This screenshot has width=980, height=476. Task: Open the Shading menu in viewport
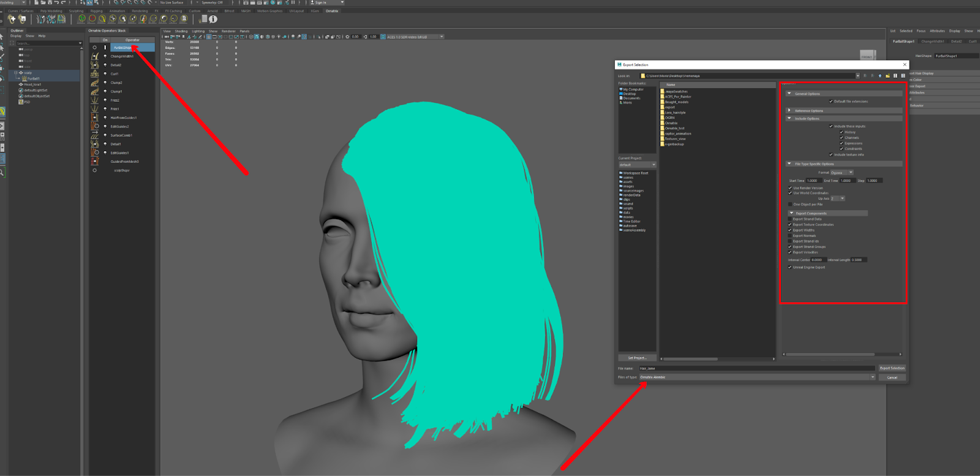181,31
